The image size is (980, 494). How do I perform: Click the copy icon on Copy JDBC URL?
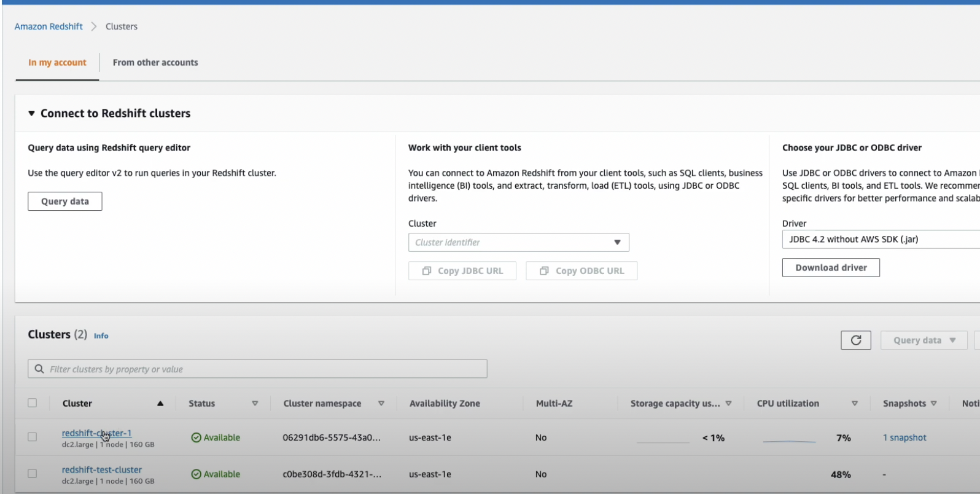click(x=427, y=271)
